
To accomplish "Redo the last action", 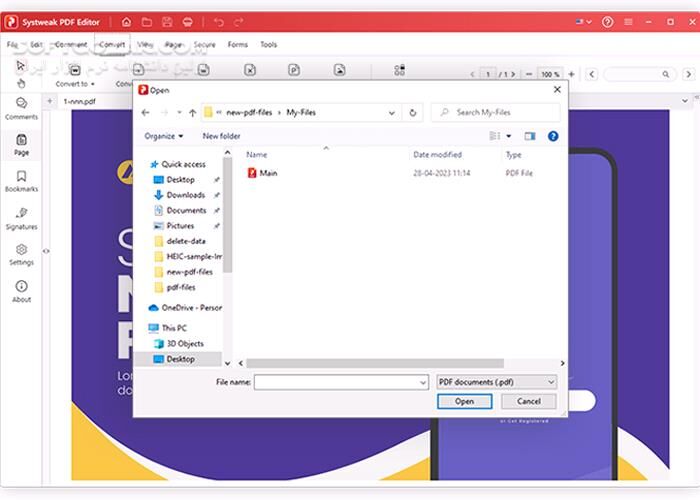I will pyautogui.click(x=239, y=22).
